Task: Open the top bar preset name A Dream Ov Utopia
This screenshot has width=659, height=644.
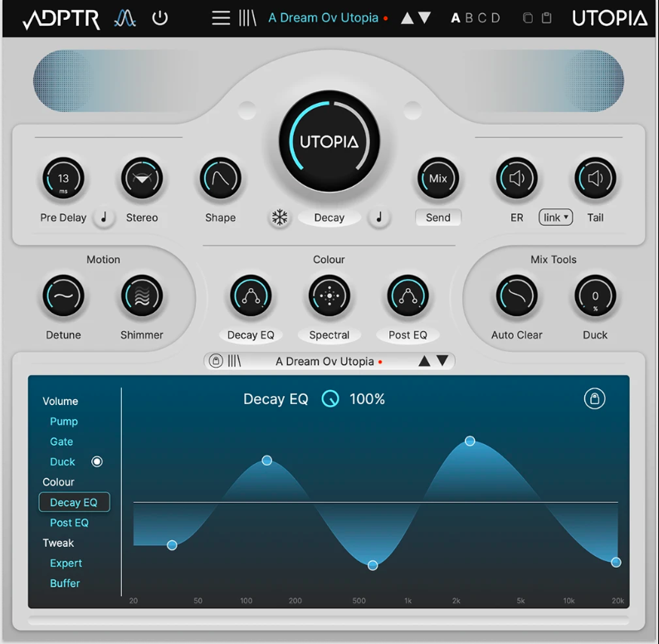Action: [x=323, y=18]
